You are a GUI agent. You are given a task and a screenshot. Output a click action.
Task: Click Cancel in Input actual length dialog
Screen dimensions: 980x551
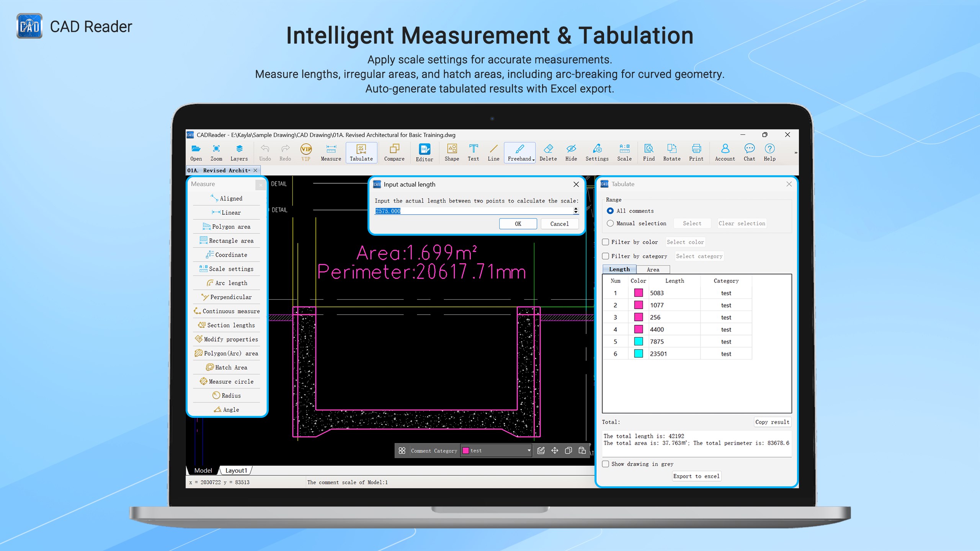coord(559,224)
